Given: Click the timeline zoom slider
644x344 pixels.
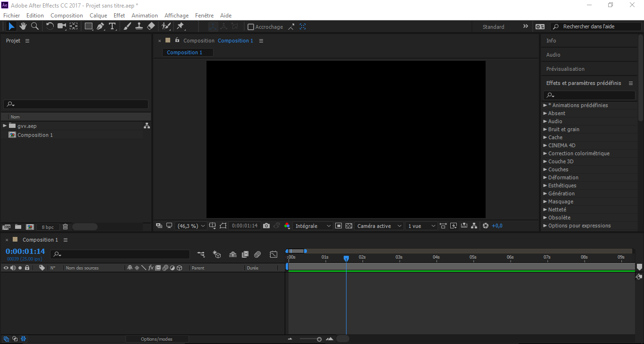Looking at the screenshot, I should (311, 339).
